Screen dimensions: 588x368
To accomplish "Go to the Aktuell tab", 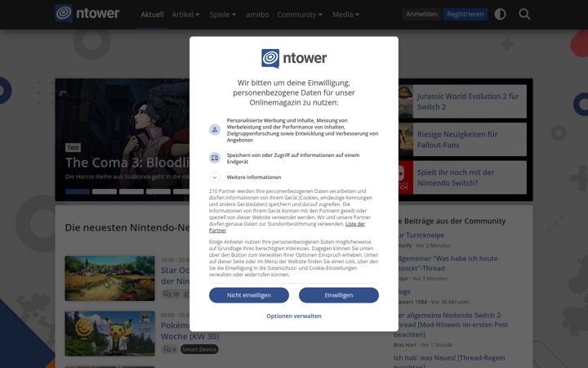I will [152, 15].
